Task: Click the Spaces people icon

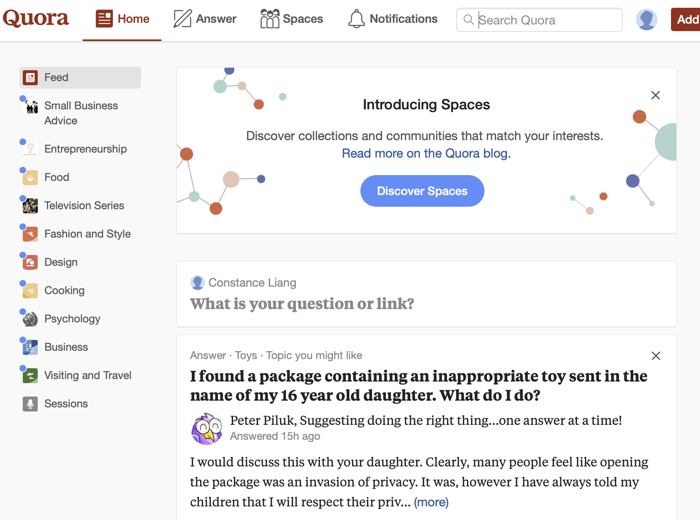Action: click(x=270, y=19)
